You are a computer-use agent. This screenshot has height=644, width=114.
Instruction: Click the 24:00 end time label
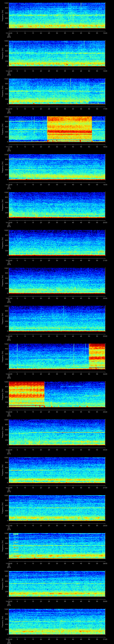(x=105, y=374)
